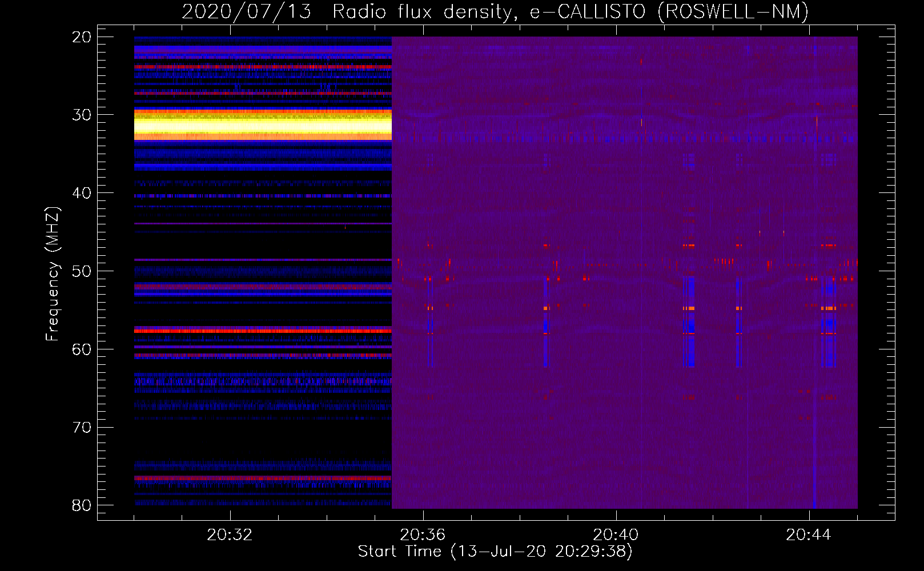This screenshot has height=571, width=924.
Task: Click the time tick label '20:44'
Action: tap(809, 535)
